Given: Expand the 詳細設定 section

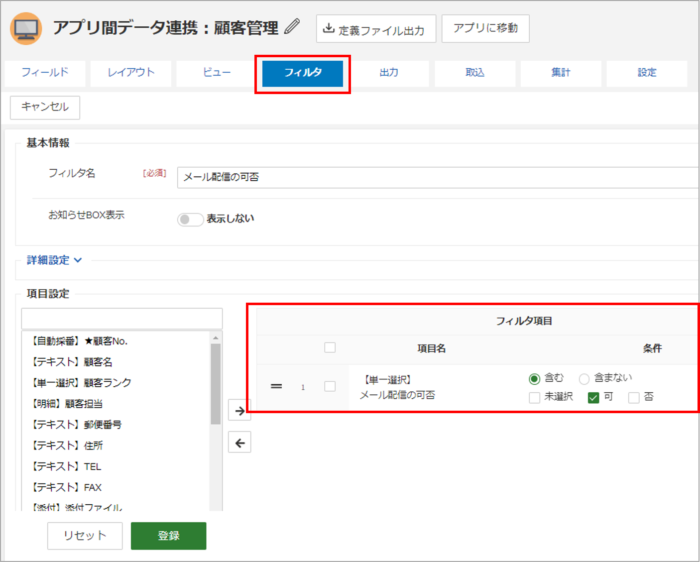Looking at the screenshot, I should coord(54,260).
